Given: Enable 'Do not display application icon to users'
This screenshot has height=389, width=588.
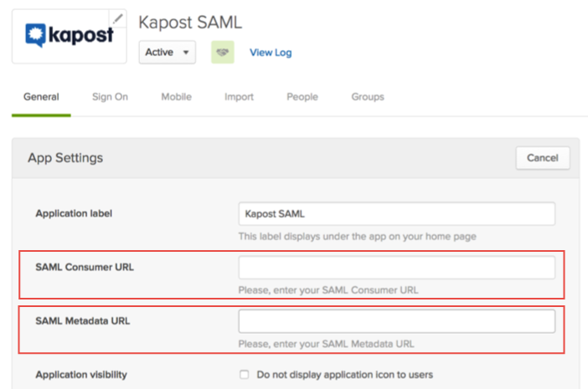Looking at the screenshot, I should 245,375.
